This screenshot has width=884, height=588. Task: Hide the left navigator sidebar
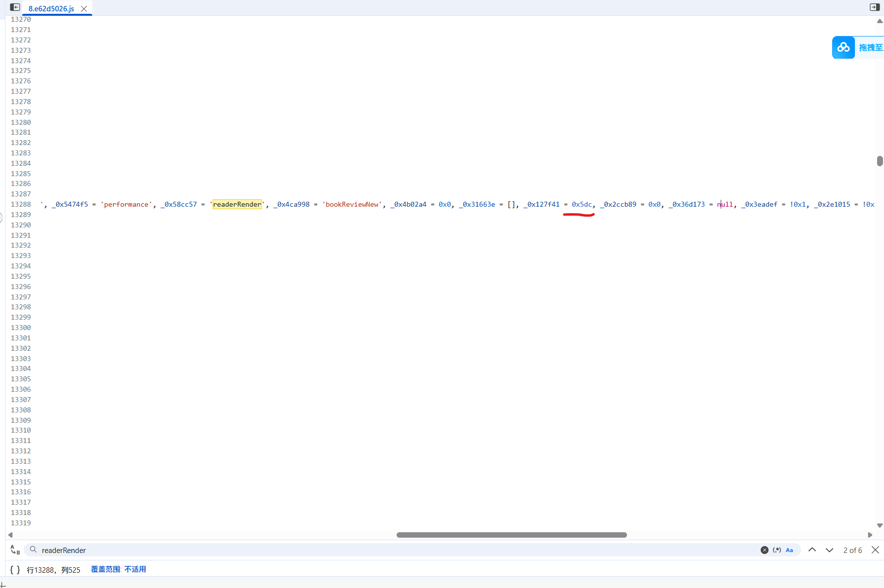(15, 7)
